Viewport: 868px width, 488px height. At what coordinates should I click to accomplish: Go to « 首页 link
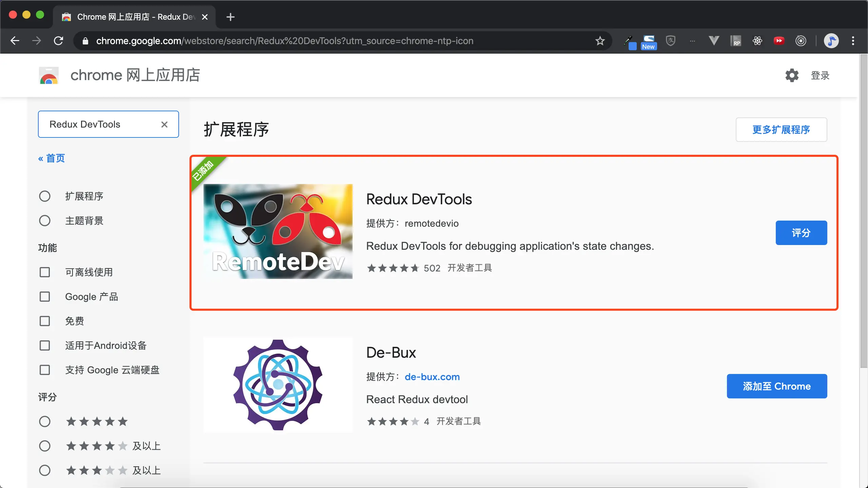(x=52, y=158)
